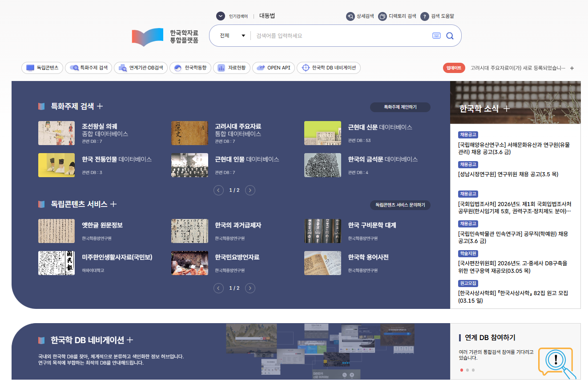
Task: Open 한국학 DB 네비게이션 crosshair icon
Action: pyautogui.click(x=306, y=68)
